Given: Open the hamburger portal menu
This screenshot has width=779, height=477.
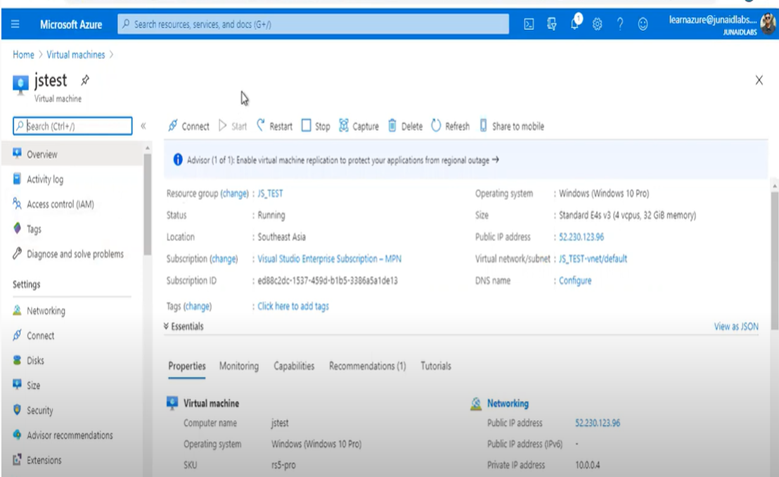Looking at the screenshot, I should point(15,24).
